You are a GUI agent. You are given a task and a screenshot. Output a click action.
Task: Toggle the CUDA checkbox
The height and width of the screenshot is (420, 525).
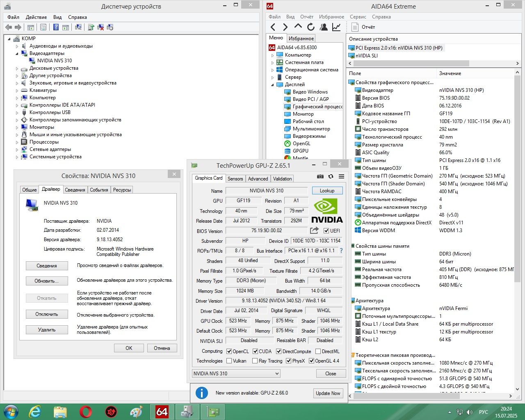point(256,352)
